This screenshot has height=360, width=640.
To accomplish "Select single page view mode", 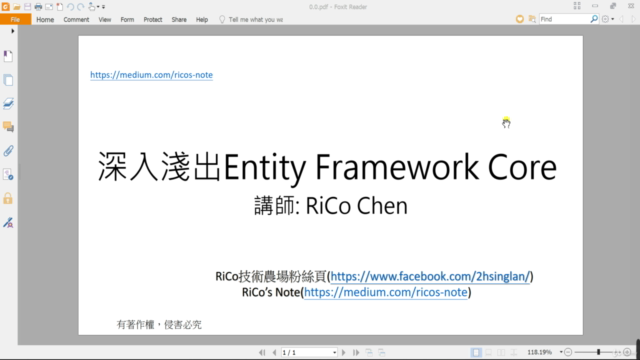I will [x=476, y=352].
